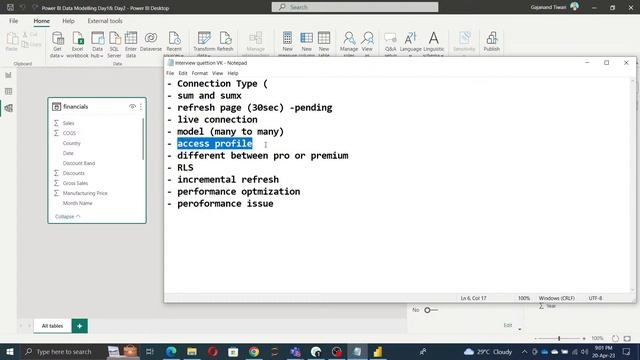Screen dimensions: 640x360
Task: Select Country field in financials
Action: [x=71, y=143]
